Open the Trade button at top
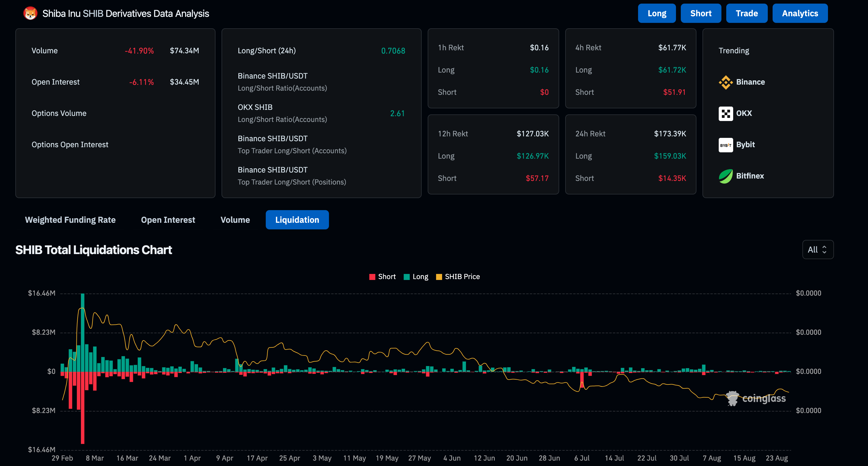This screenshot has width=868, height=466. pyautogui.click(x=746, y=14)
